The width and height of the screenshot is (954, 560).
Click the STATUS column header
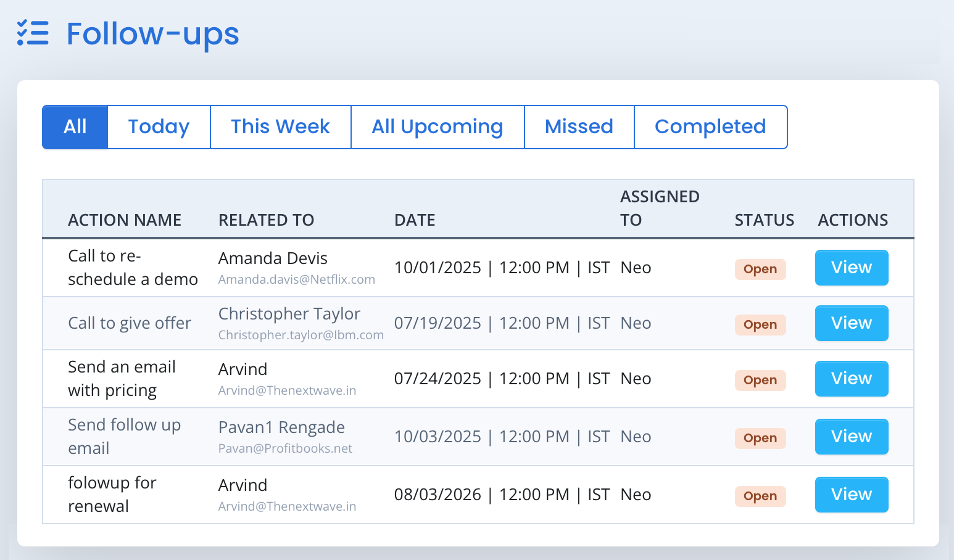tap(764, 220)
